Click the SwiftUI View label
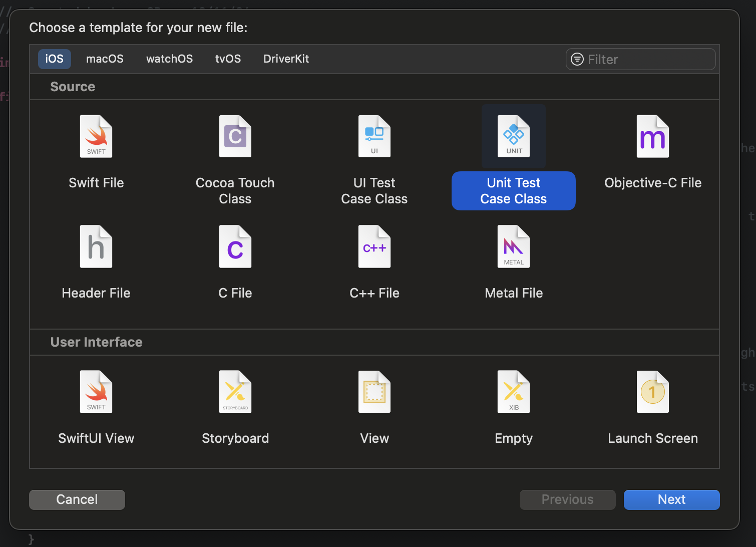 coord(96,438)
